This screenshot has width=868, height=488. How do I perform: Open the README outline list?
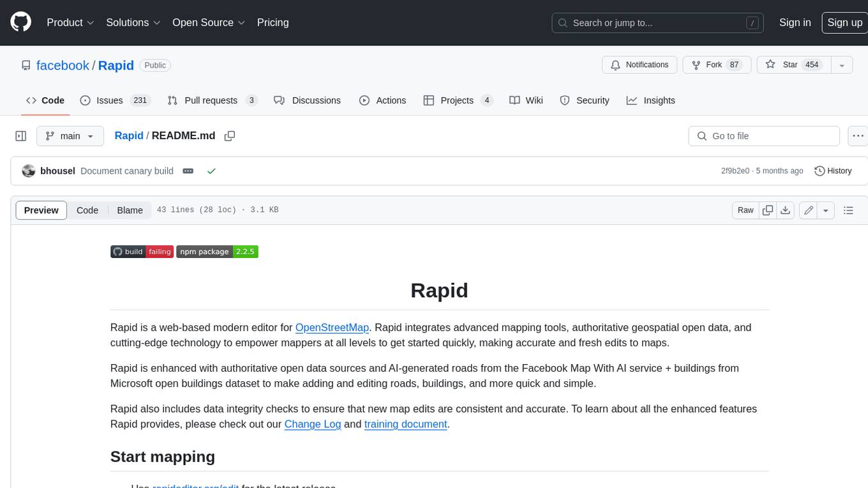[x=848, y=210]
